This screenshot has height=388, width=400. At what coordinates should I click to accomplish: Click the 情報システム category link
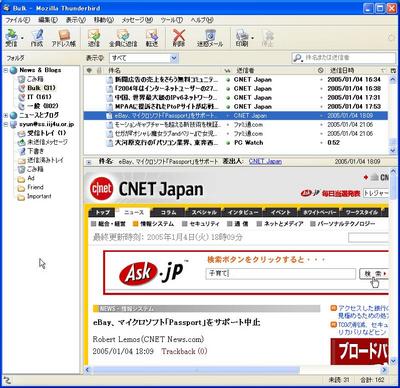click(157, 224)
